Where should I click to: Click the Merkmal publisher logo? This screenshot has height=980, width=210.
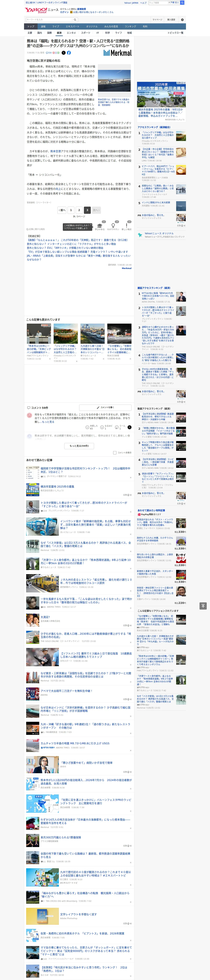coord(117,53)
